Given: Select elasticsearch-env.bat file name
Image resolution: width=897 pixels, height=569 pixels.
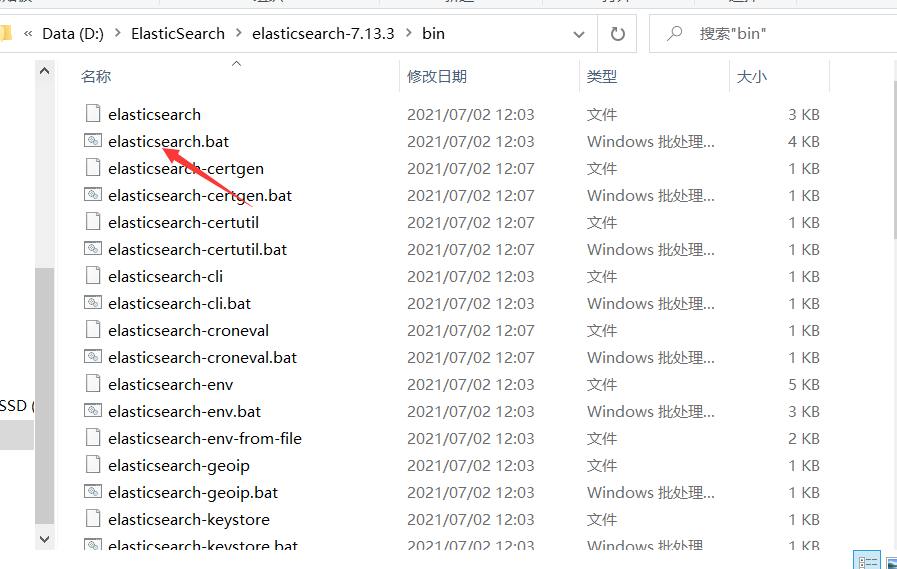Looking at the screenshot, I should point(184,411).
